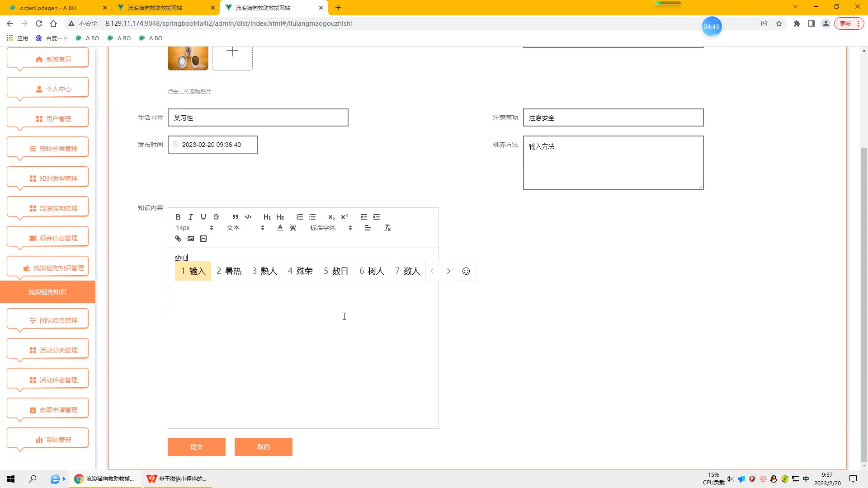Viewport: 868px width, 488px height.
Task: Click the 提交 submit button
Action: [196, 446]
